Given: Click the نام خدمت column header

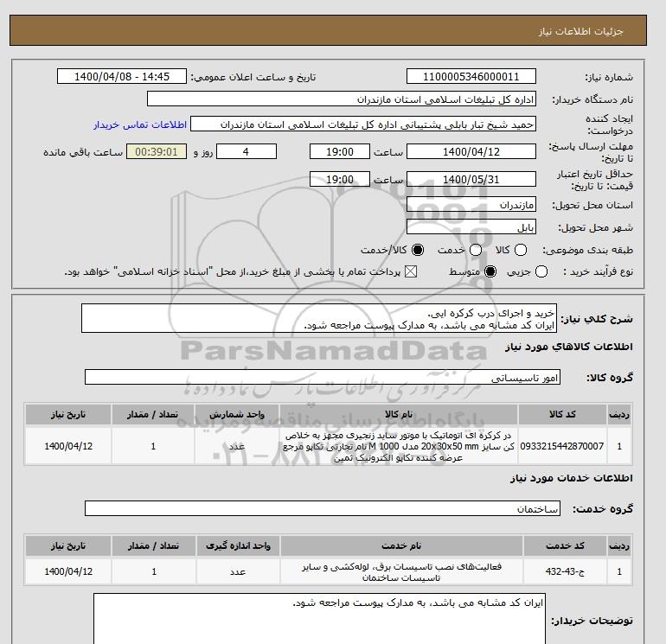Looking at the screenshot, I should (x=401, y=546).
